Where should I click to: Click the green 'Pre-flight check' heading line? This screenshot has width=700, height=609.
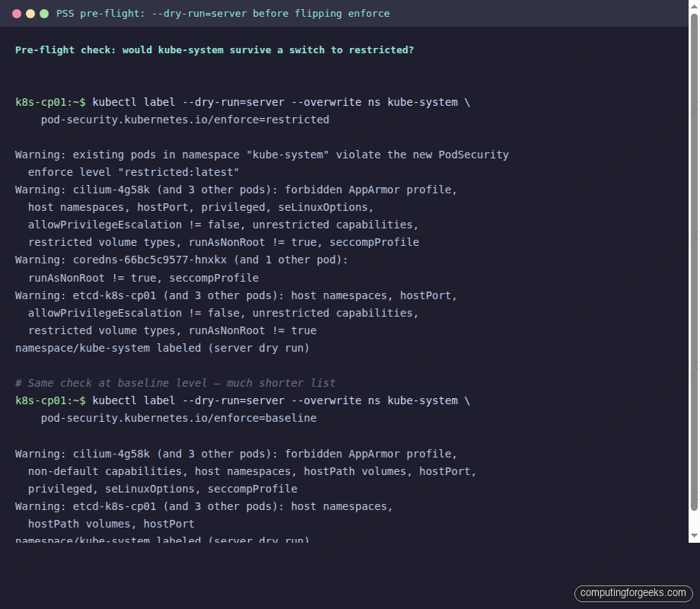[215, 49]
